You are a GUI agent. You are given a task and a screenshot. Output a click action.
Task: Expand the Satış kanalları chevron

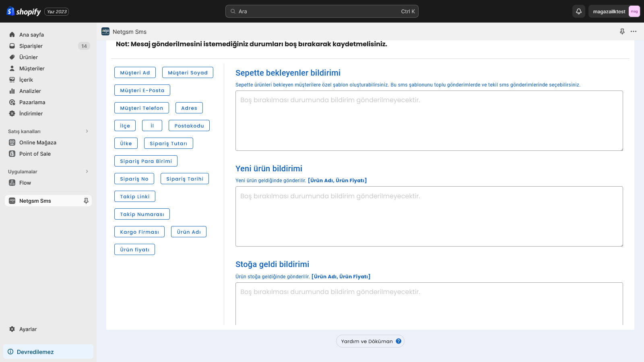coord(87,131)
